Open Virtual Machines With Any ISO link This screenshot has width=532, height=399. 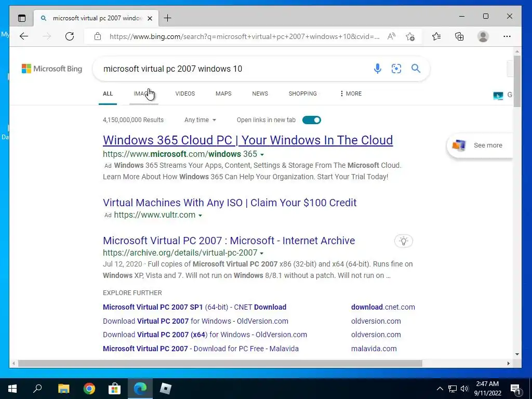(230, 203)
